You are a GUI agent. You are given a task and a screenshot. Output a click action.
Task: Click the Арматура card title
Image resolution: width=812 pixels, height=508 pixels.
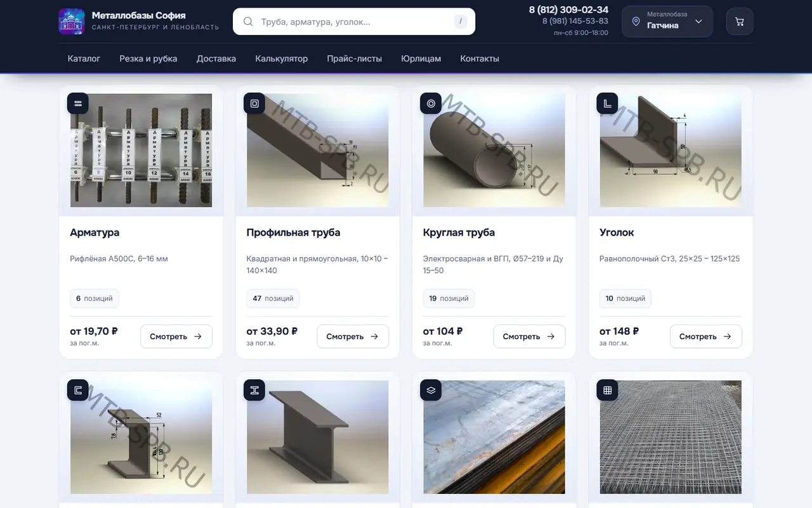95,232
